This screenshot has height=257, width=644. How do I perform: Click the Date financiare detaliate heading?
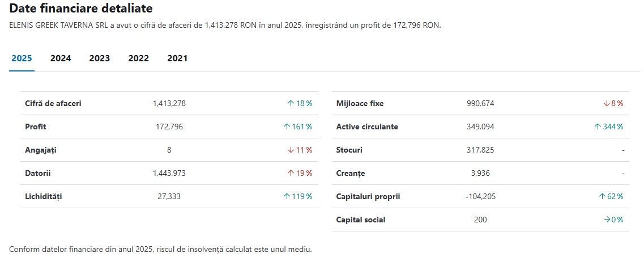pyautogui.click(x=81, y=8)
